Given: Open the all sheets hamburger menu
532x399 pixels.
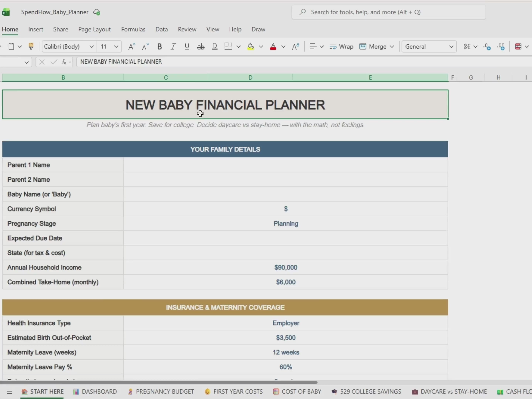Looking at the screenshot, I should tap(10, 392).
